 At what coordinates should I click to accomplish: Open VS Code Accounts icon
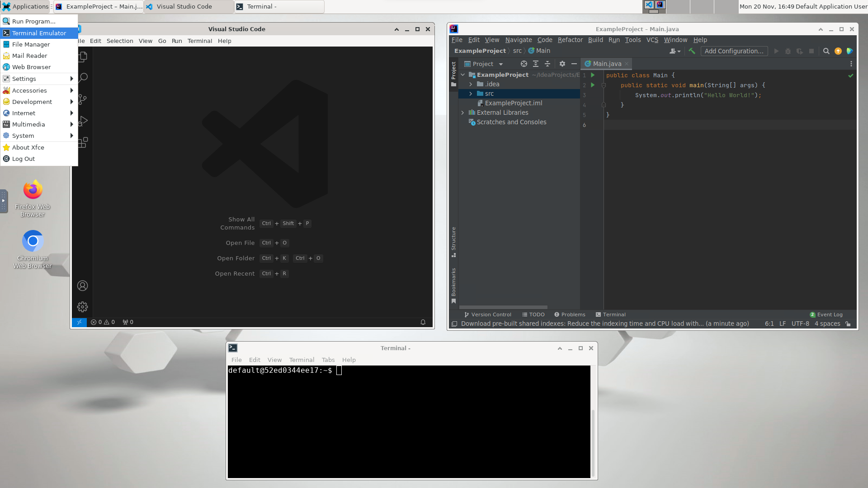coord(82,286)
